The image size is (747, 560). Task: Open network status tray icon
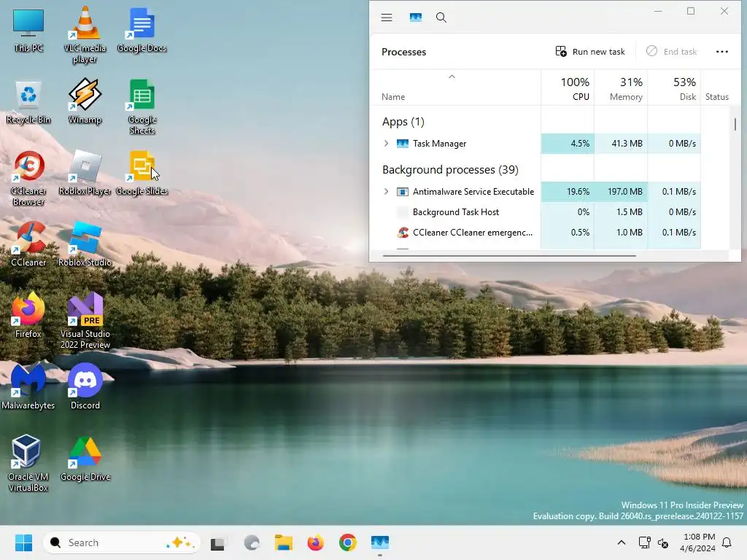[x=644, y=542]
